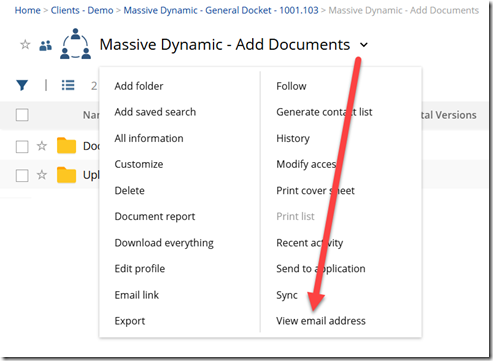Click the greyed Print list entry

[295, 217]
